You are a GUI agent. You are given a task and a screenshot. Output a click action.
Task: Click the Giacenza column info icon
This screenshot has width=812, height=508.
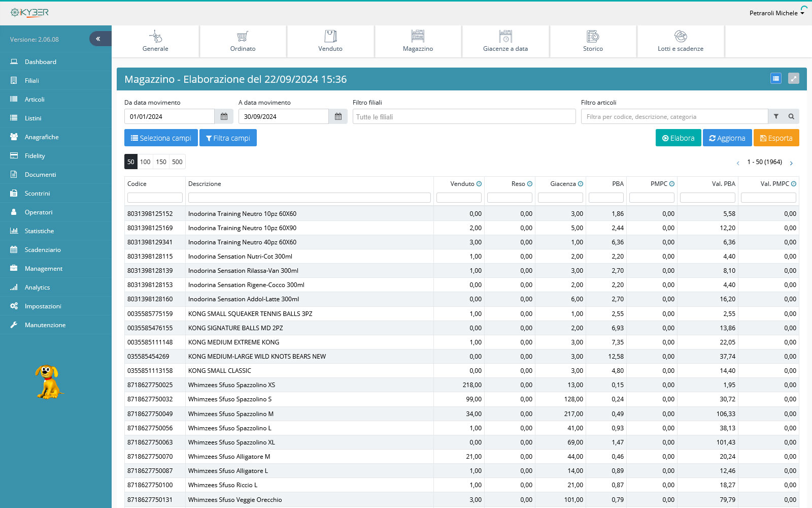581,184
